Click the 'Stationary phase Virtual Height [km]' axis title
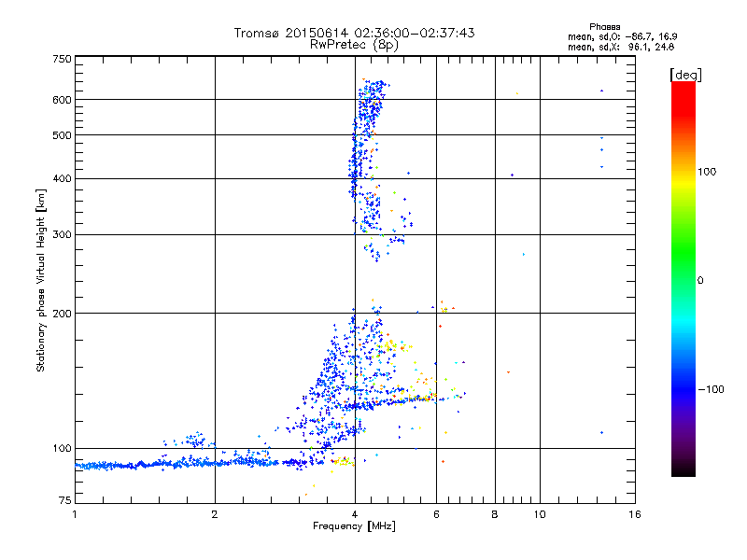 [x=40, y=281]
